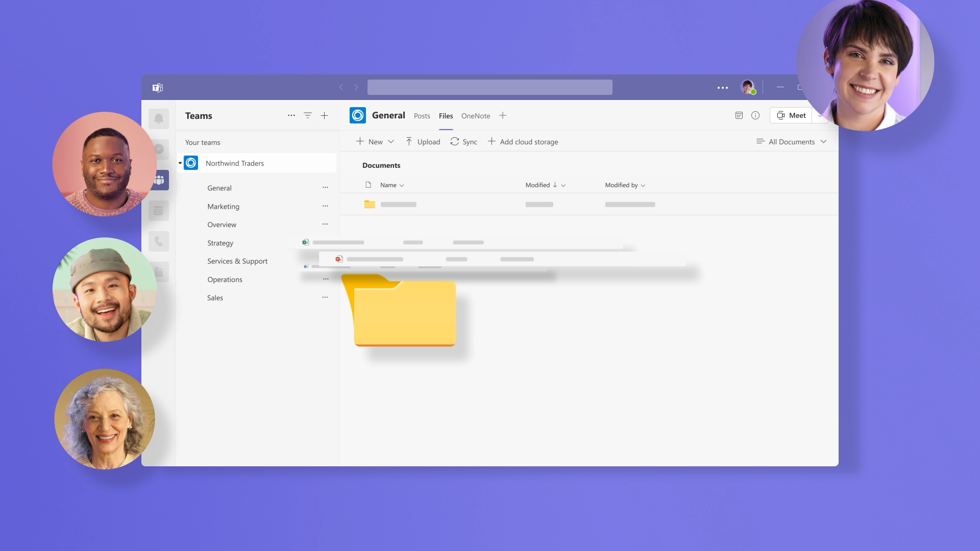Open more options for General channel
This screenshot has height=551, width=980.
pyautogui.click(x=325, y=188)
